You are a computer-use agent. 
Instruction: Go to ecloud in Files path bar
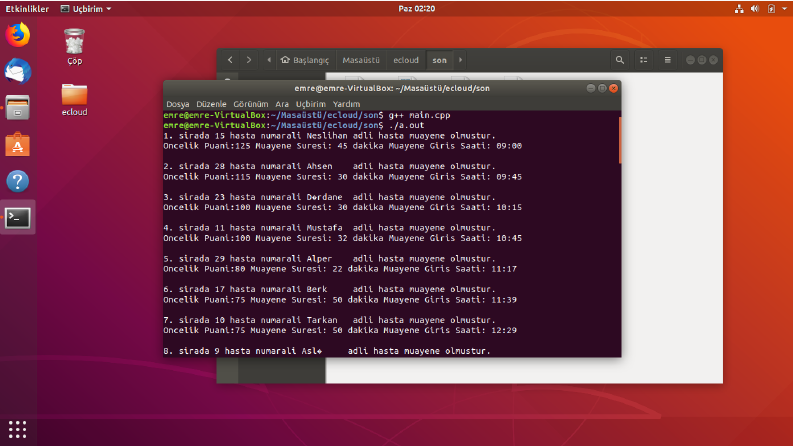pos(406,60)
